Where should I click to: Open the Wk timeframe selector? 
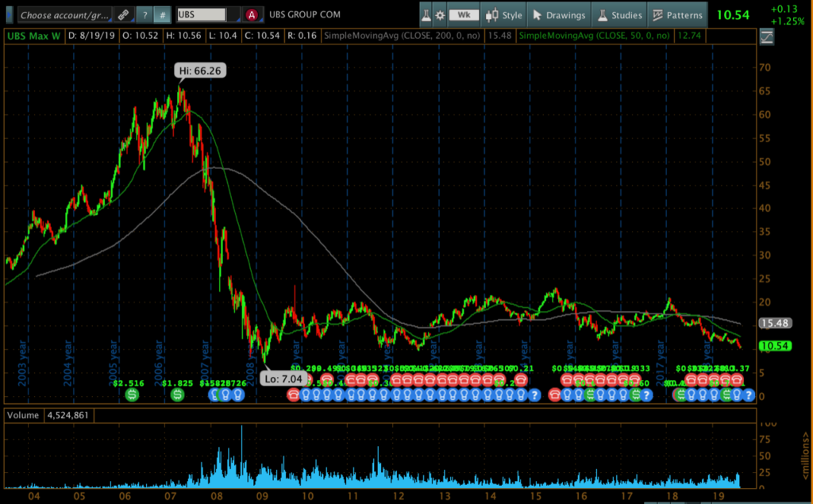click(464, 14)
